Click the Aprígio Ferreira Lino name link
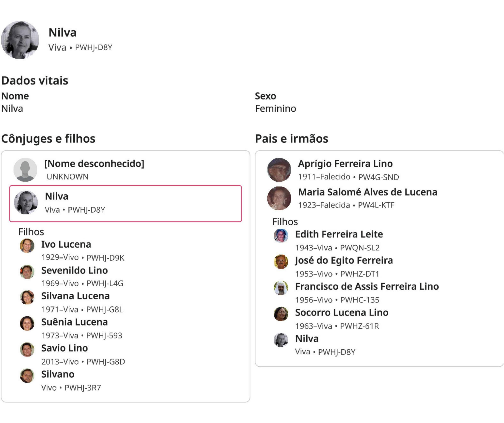The width and height of the screenshot is (504, 423). pyautogui.click(x=345, y=164)
